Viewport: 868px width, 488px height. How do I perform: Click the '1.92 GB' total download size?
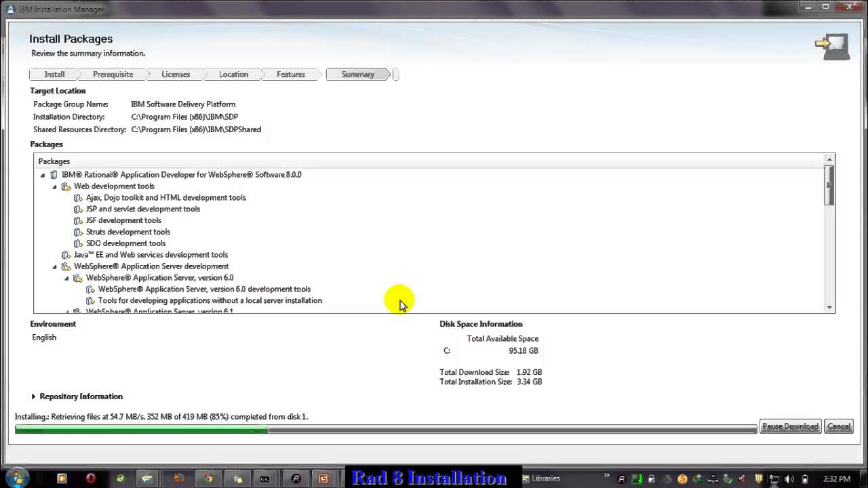coord(529,372)
